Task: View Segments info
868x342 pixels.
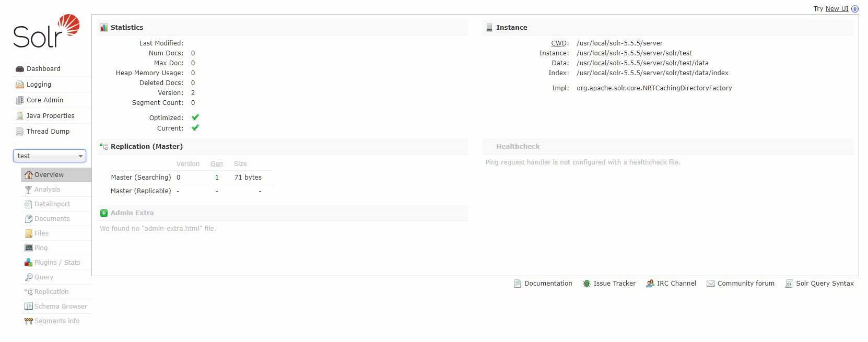Action: (x=57, y=321)
